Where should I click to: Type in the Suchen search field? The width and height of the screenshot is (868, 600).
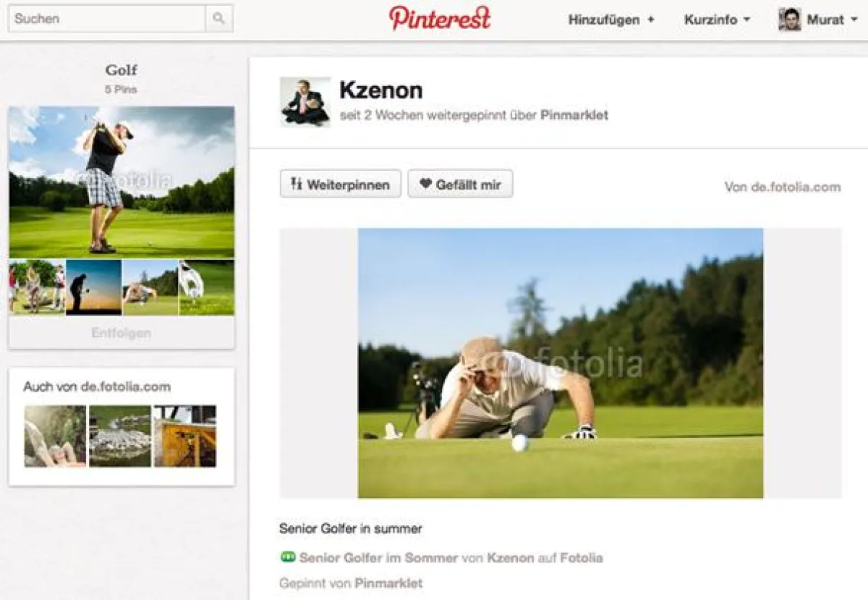(x=107, y=19)
